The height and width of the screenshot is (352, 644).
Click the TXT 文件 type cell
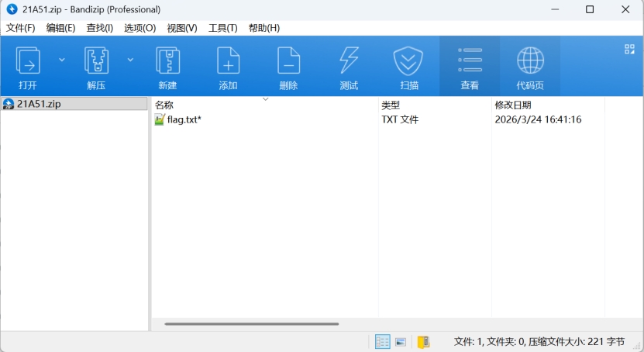point(400,119)
